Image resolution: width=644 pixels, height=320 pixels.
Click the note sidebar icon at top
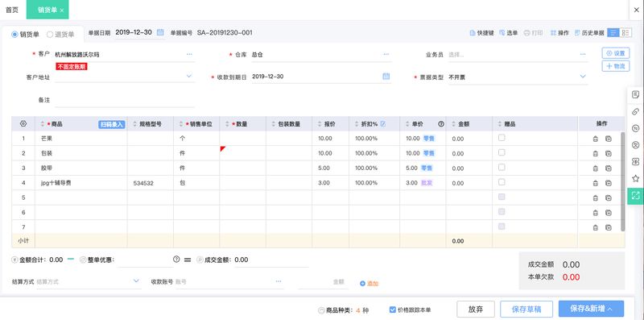point(635,94)
